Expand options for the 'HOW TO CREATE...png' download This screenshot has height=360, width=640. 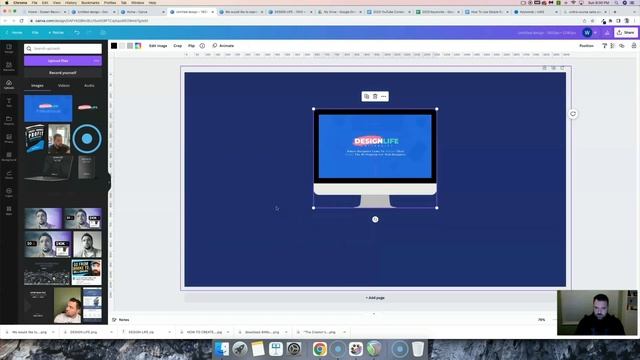(x=228, y=332)
